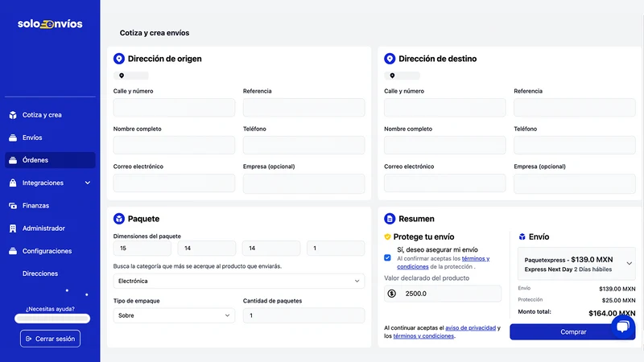Viewport: 644px width, 362px height.
Task: Click origen Referencia field
Action: pyautogui.click(x=304, y=108)
